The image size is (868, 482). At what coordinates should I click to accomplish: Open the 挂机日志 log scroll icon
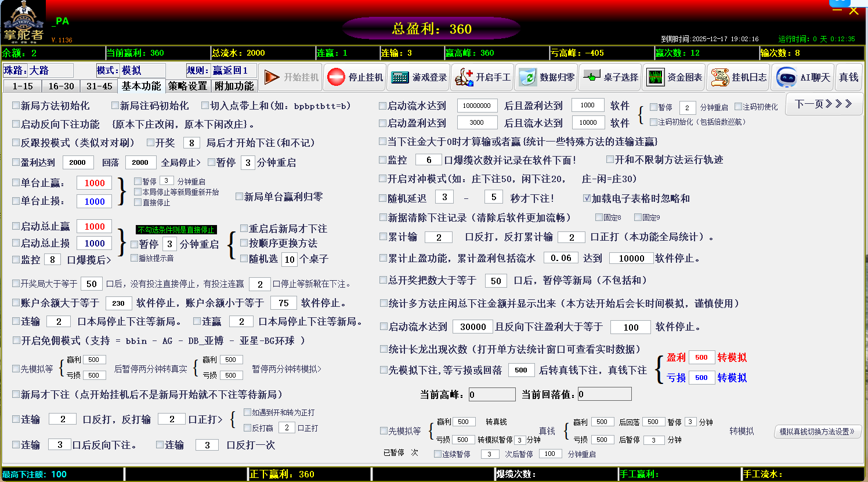click(719, 77)
